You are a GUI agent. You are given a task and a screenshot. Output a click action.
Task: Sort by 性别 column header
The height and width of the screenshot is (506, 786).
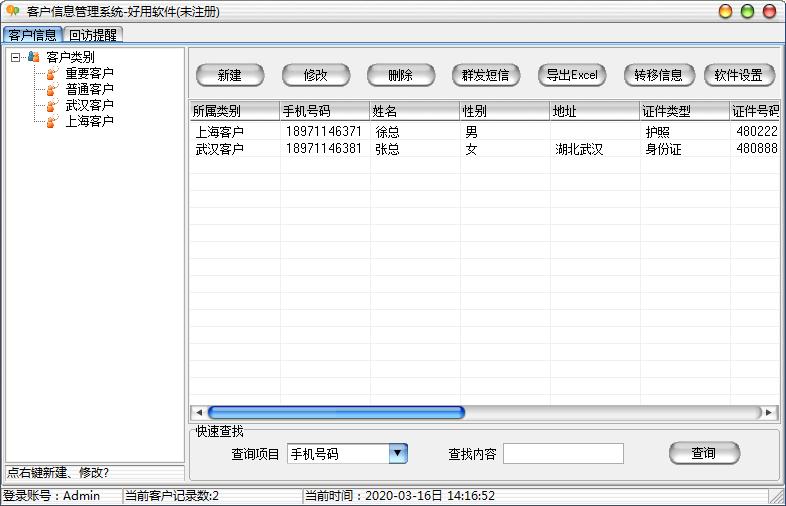point(504,111)
